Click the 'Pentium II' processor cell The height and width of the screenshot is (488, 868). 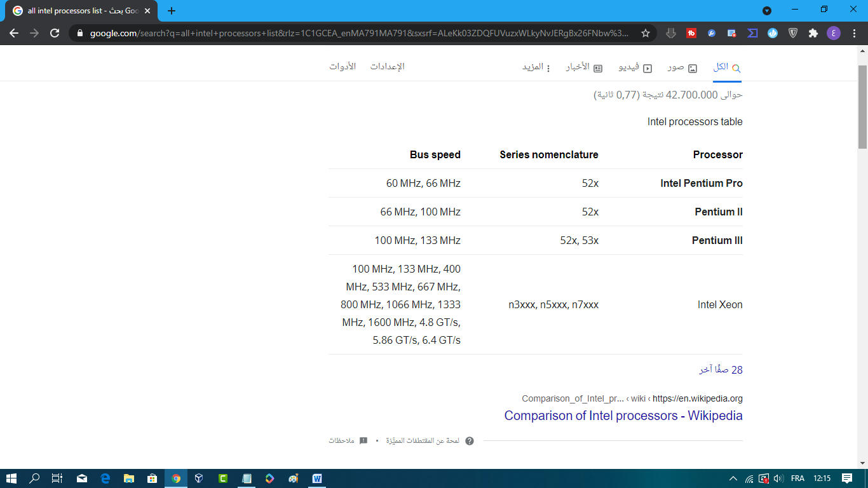coord(719,212)
